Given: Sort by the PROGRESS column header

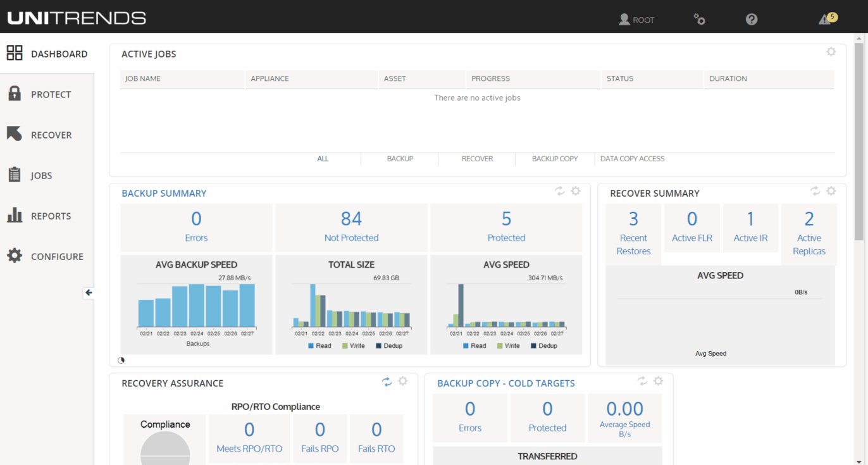Looking at the screenshot, I should [533, 79].
